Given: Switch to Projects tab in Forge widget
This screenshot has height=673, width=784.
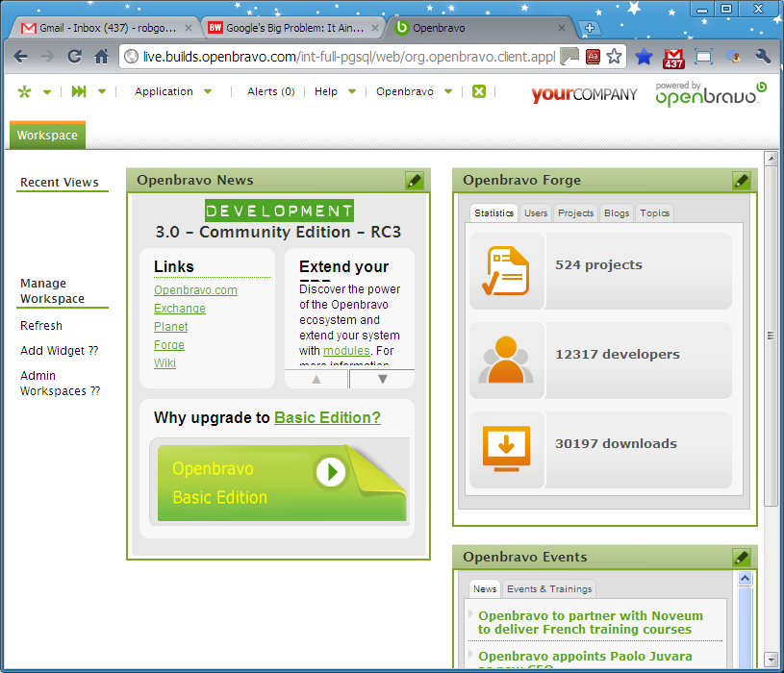Looking at the screenshot, I should click(575, 213).
